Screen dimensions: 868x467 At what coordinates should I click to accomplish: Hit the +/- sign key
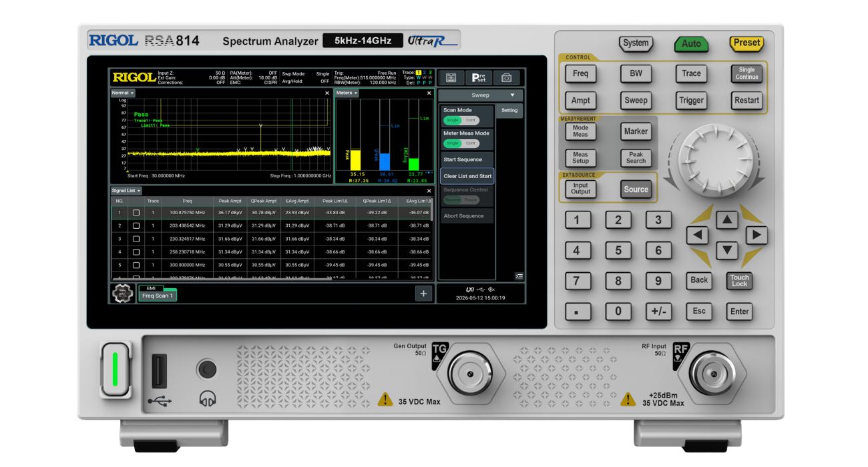658,311
